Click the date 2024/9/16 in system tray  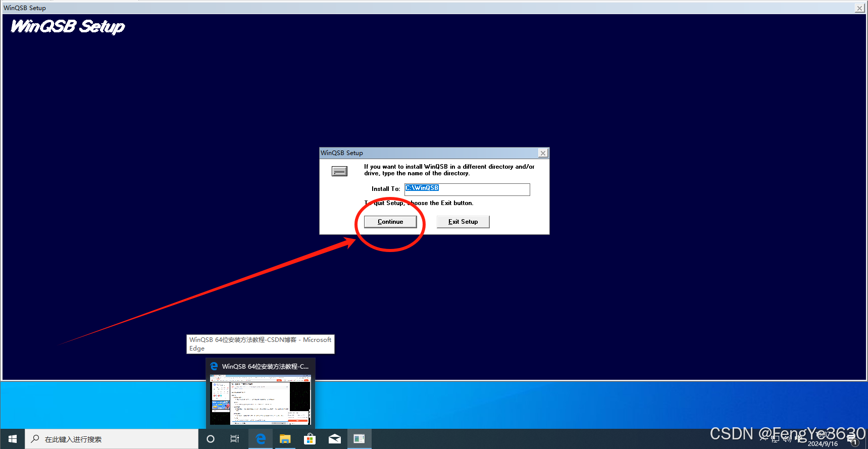tap(823, 444)
